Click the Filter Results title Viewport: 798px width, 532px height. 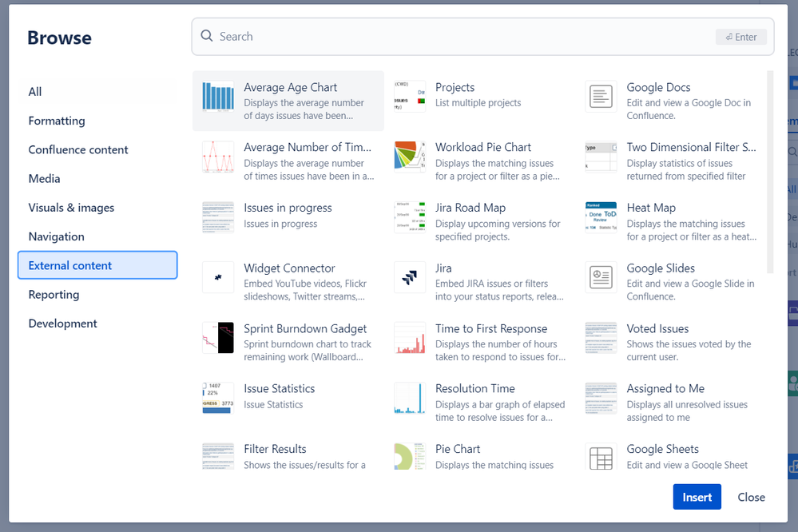tap(275, 449)
